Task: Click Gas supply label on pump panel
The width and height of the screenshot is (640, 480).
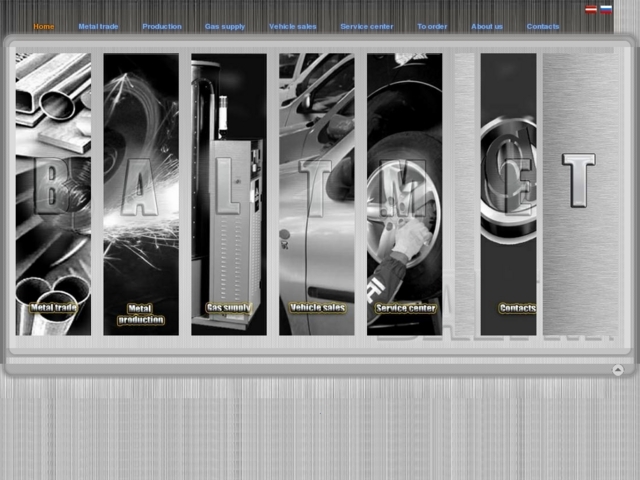Action: pos(228,308)
